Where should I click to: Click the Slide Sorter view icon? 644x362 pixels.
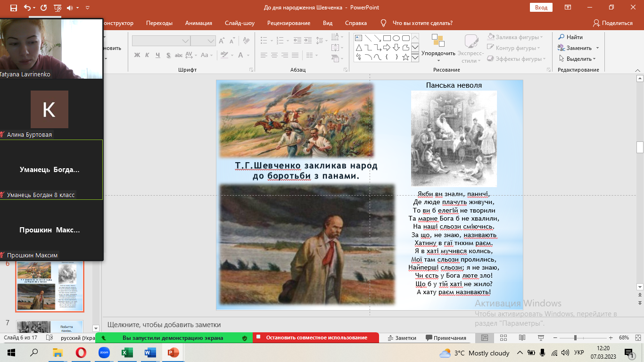click(x=503, y=338)
